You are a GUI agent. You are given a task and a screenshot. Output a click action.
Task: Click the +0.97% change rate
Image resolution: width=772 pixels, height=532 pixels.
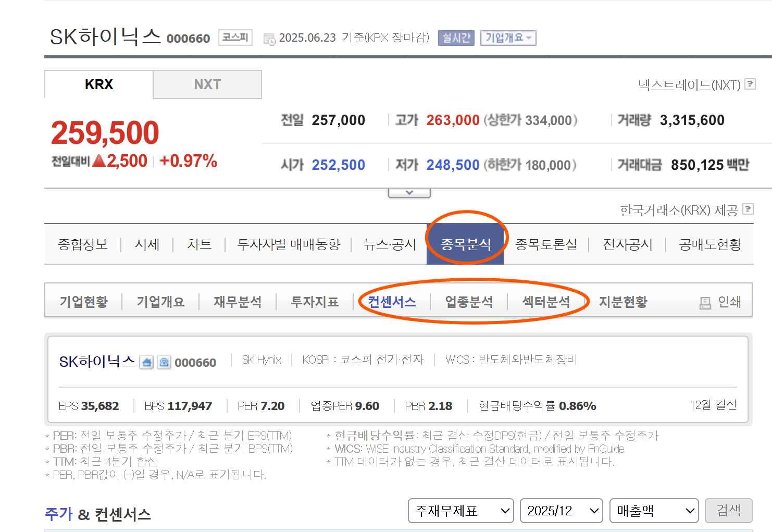(x=188, y=161)
